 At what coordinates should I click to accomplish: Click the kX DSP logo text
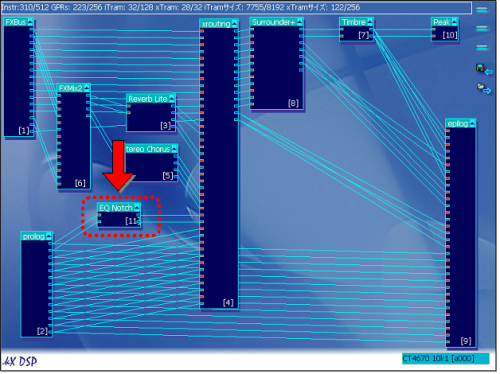[x=20, y=361]
